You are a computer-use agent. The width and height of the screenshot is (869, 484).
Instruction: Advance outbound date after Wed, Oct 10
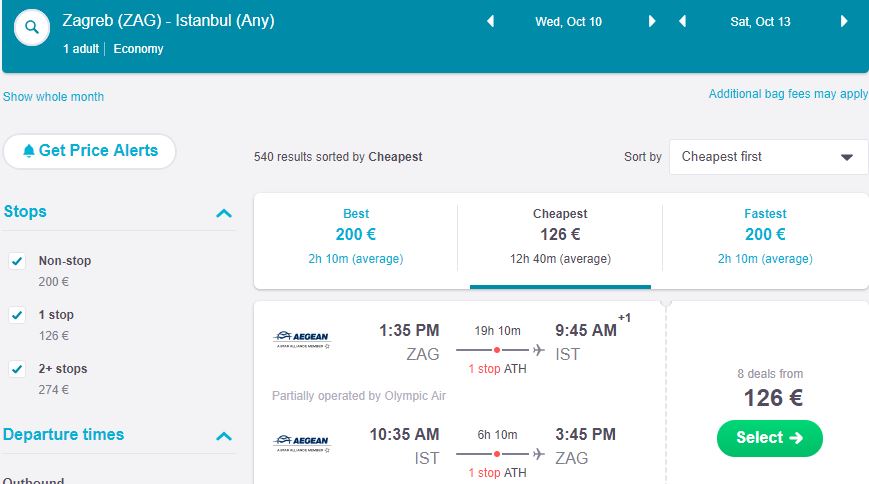[x=652, y=22]
